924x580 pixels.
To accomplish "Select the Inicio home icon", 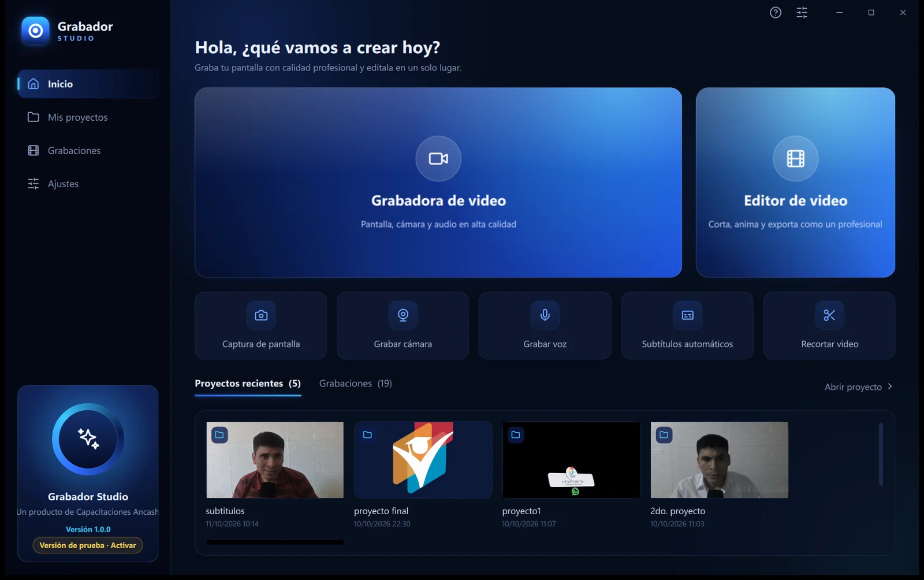I will (x=33, y=84).
